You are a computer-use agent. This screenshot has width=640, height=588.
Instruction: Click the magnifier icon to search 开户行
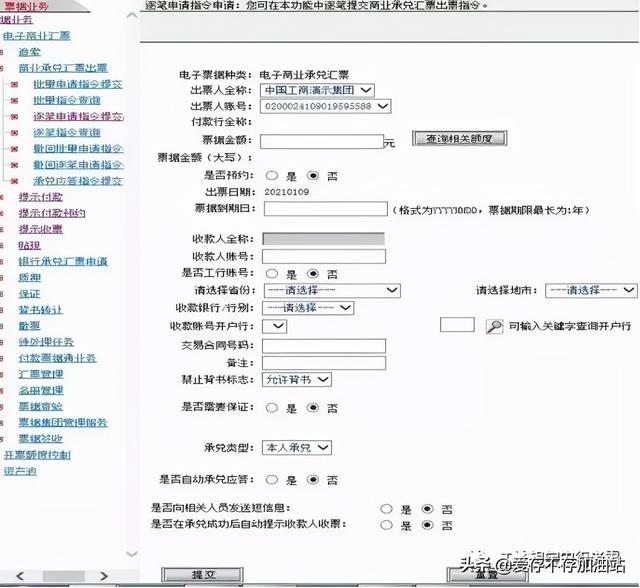[494, 326]
